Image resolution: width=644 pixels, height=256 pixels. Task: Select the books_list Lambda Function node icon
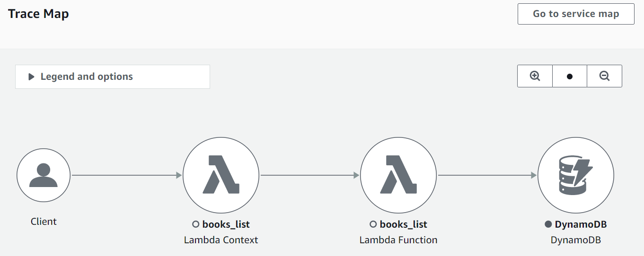pos(398,176)
